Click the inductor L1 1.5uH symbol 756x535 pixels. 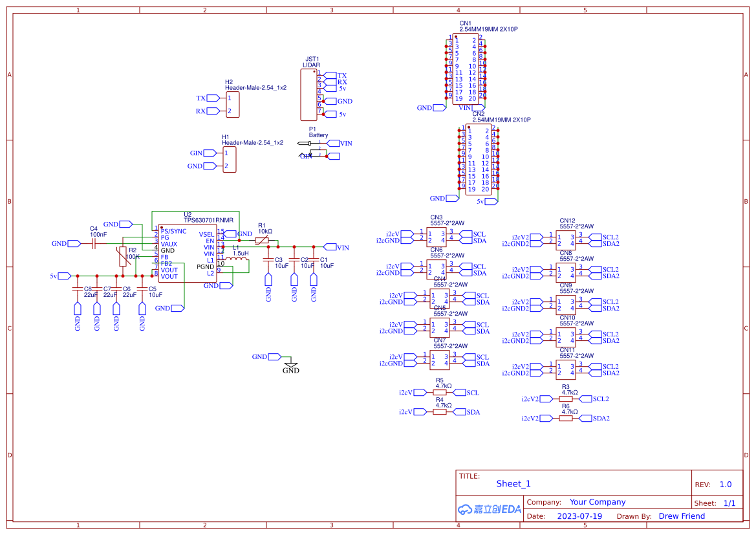238,257
